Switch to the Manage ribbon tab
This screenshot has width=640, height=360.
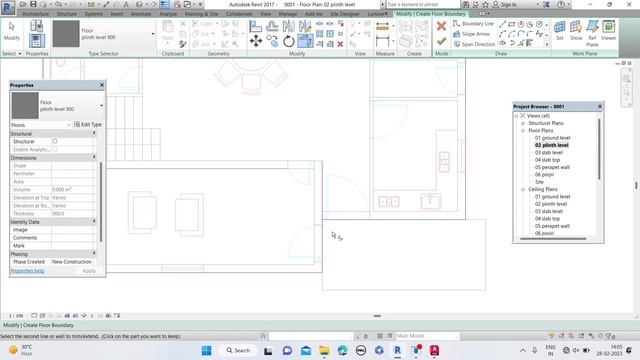coord(287,14)
